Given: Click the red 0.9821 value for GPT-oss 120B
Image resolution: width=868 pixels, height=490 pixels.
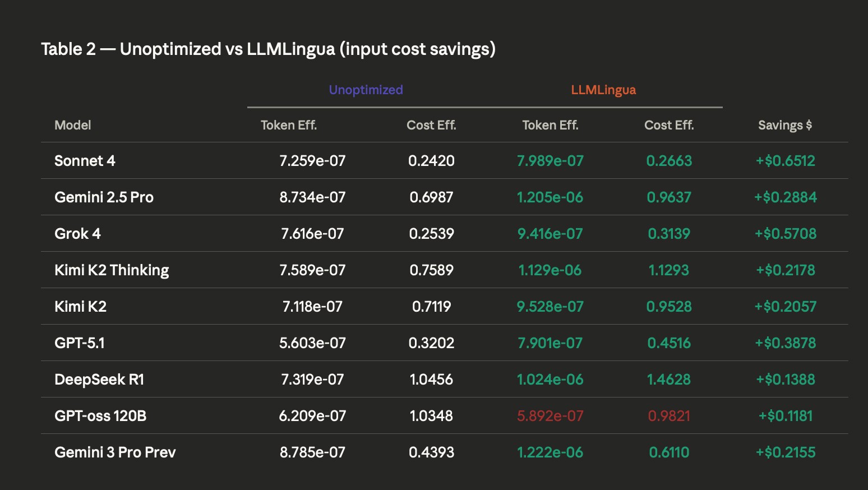Looking at the screenshot, I should [x=669, y=415].
